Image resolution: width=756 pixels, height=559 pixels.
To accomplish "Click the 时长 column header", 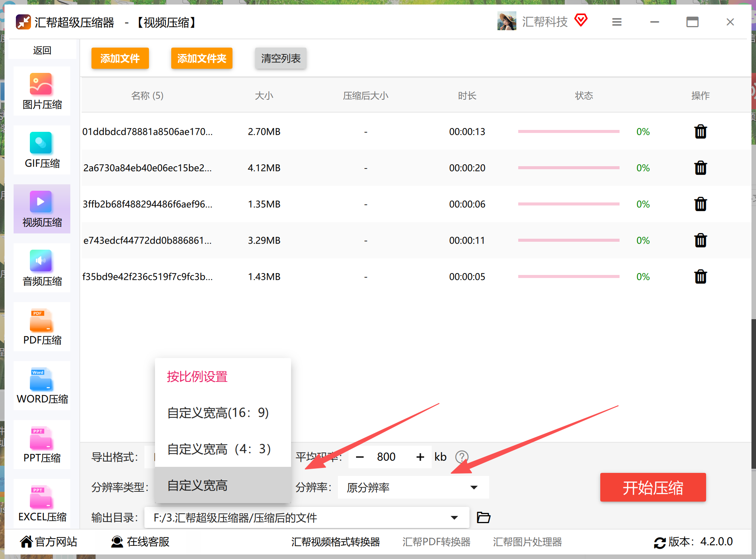I will (467, 96).
